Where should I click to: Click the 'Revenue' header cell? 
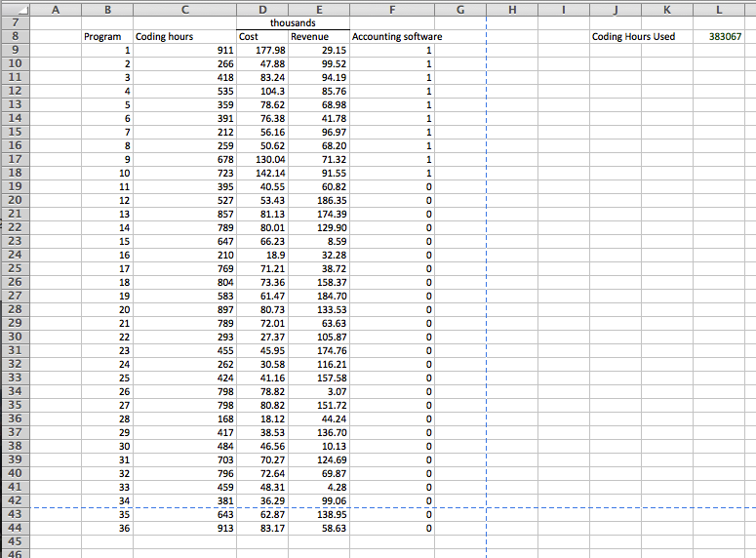[x=319, y=37]
